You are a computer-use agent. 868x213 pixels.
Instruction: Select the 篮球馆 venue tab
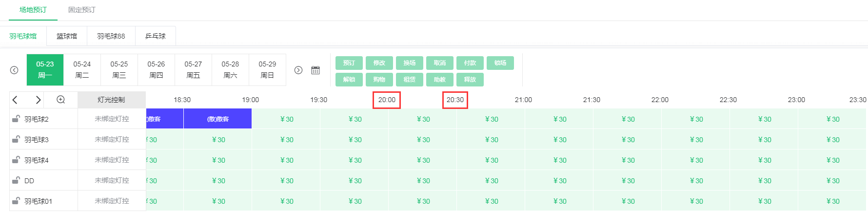pyautogui.click(x=67, y=36)
